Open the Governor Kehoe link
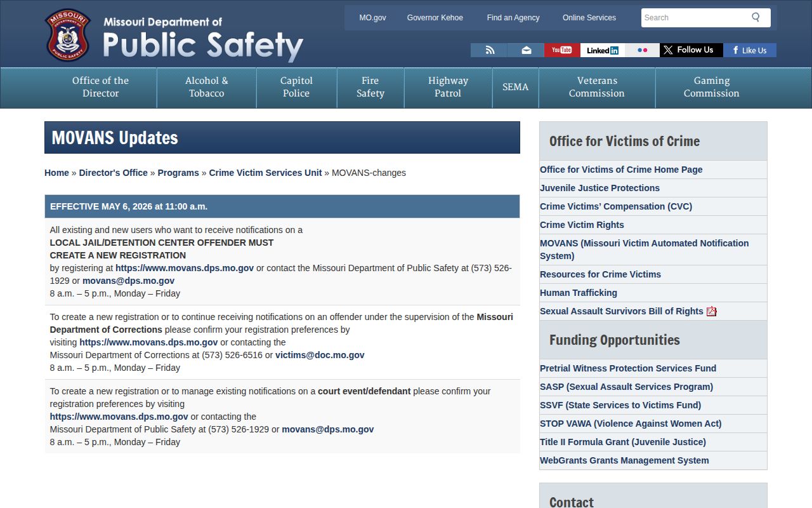Screen dimensions: 812x508 pos(435,18)
